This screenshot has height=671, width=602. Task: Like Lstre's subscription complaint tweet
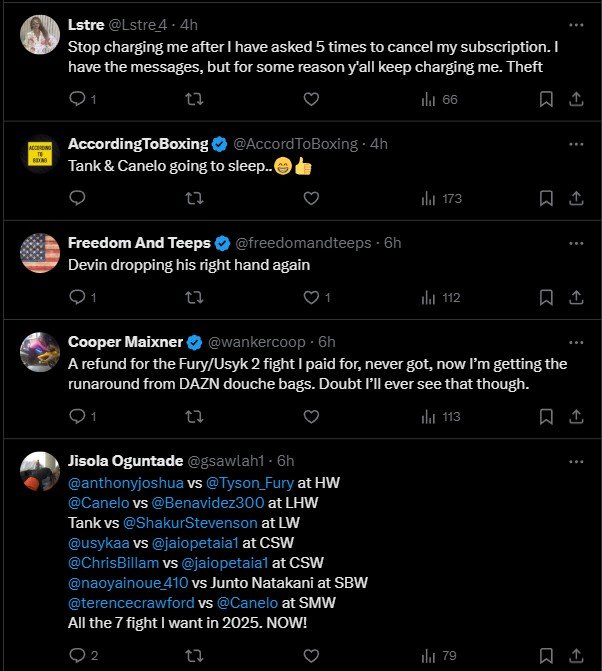[x=311, y=99]
